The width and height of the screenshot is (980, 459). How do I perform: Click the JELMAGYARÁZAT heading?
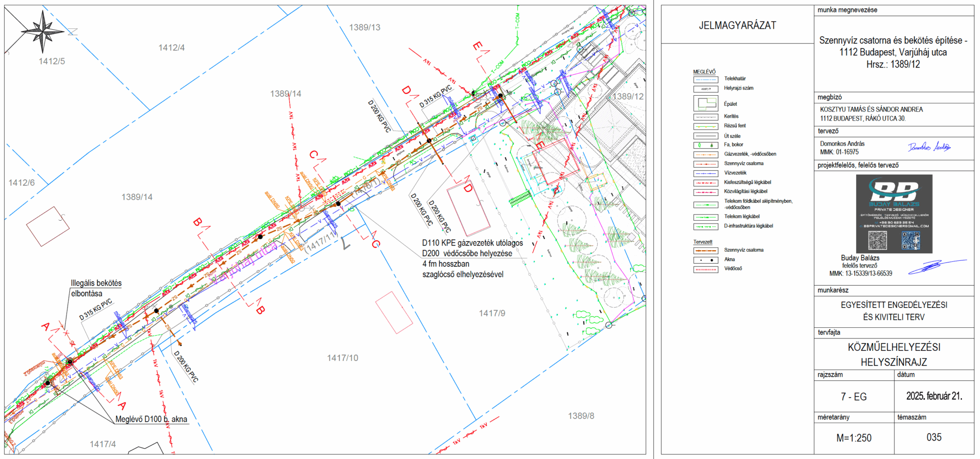[737, 25]
